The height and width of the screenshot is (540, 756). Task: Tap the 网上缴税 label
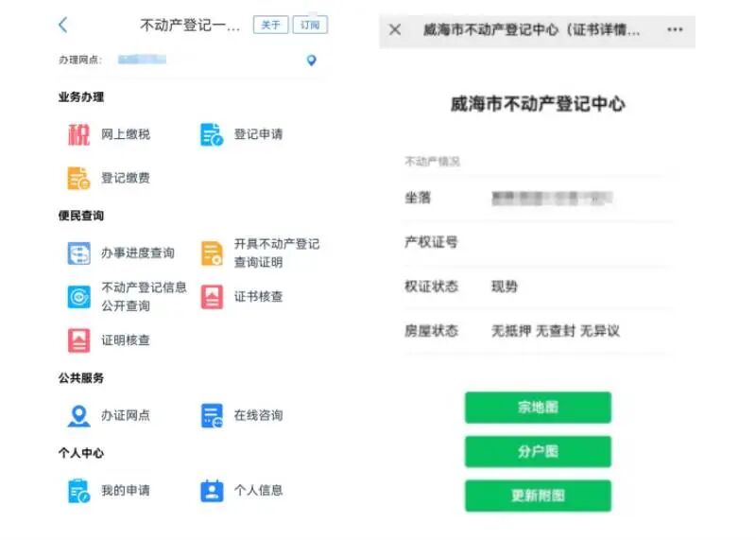[x=126, y=134]
